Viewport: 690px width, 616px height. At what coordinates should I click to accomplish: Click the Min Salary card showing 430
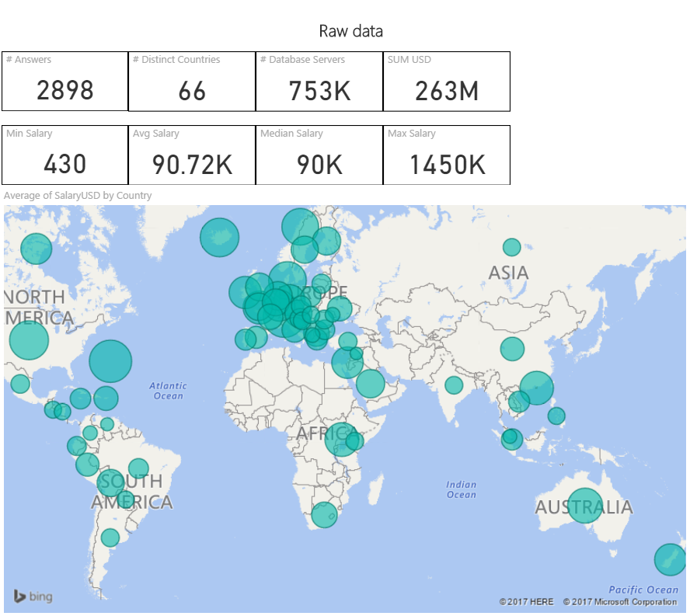tap(65, 155)
